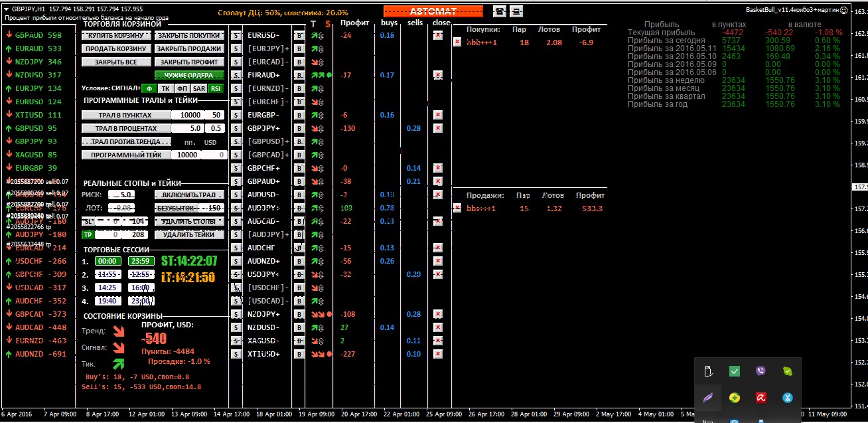The width and height of the screenshot is (868, 423).
Task: Close the XTIUSD+ position with red X
Action: coord(438,354)
